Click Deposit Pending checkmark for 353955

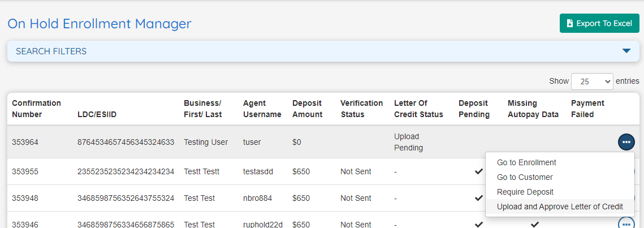coord(478,171)
